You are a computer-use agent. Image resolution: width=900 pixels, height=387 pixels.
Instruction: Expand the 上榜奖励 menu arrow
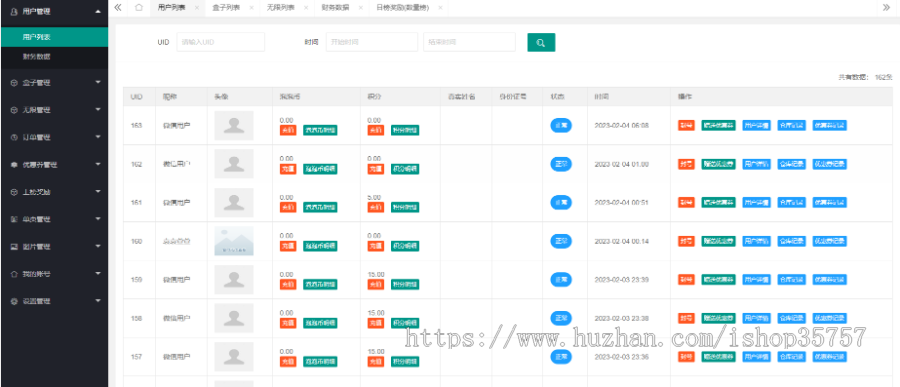point(98,192)
